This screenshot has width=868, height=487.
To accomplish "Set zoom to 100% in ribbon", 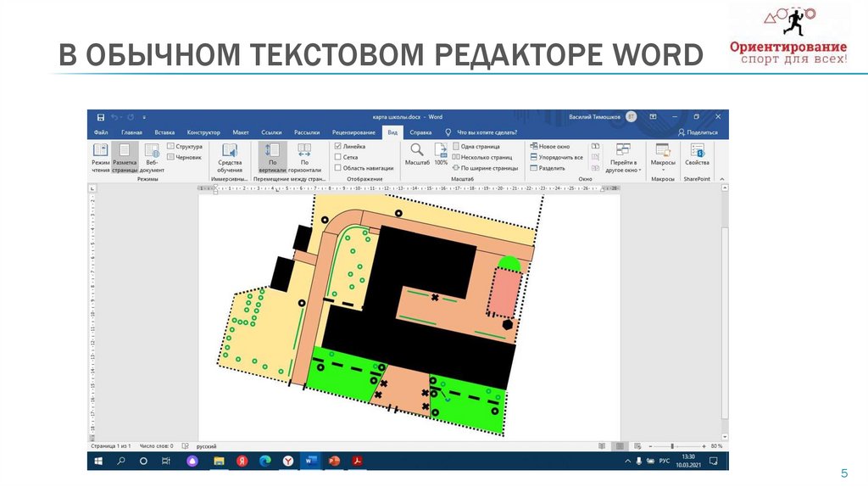I will pyautogui.click(x=441, y=152).
